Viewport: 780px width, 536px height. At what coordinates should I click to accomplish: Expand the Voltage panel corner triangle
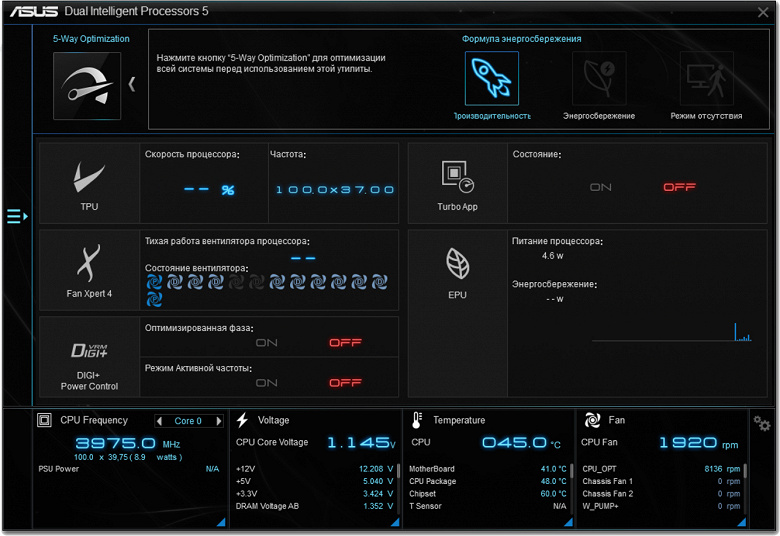(395, 522)
